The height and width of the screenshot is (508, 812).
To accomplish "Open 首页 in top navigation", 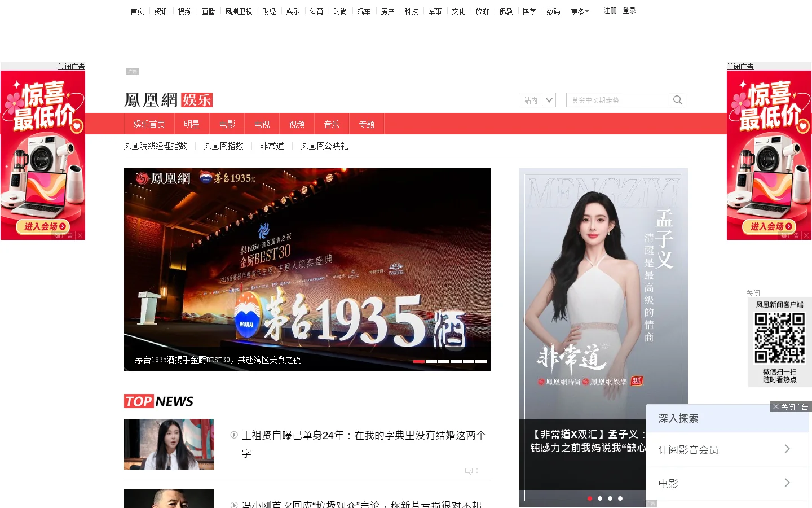I will 137,11.
